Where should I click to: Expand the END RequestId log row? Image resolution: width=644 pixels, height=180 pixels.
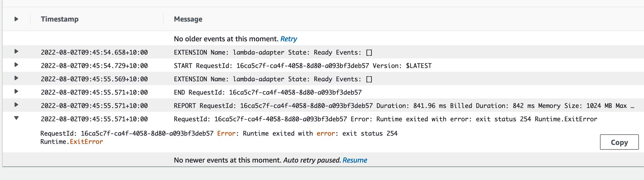(x=16, y=91)
